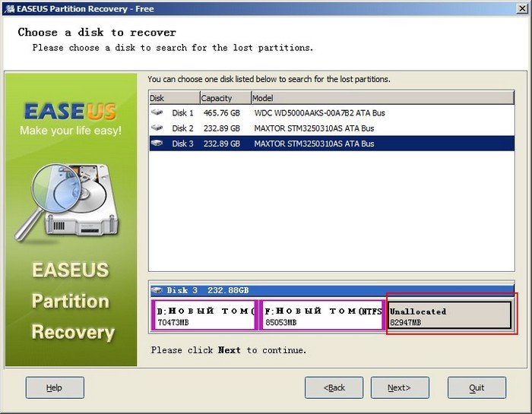Click the Disk 3 drive icon in list
Viewport: 532px width, 414px height.
[157, 143]
